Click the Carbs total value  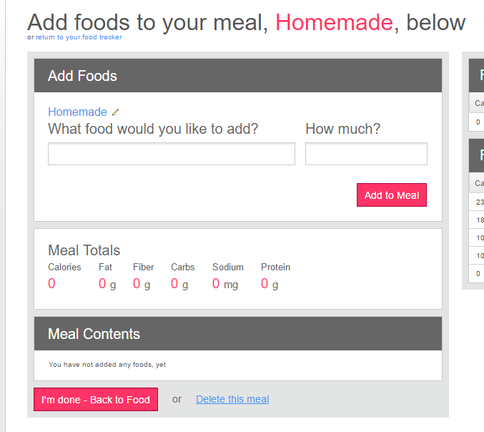pos(179,284)
